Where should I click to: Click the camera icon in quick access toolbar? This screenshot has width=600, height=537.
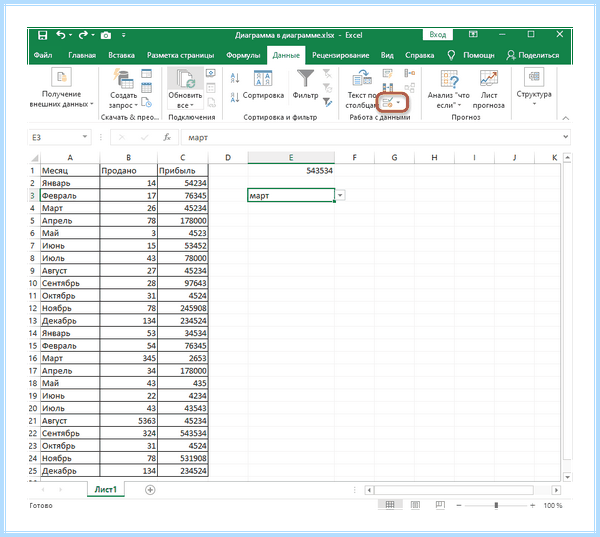(106, 36)
